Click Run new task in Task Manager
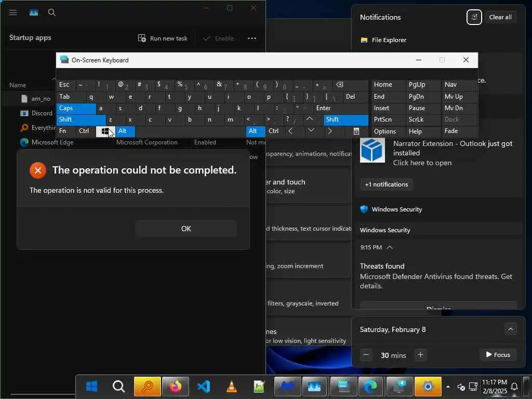This screenshot has height=399, width=532. click(x=163, y=38)
